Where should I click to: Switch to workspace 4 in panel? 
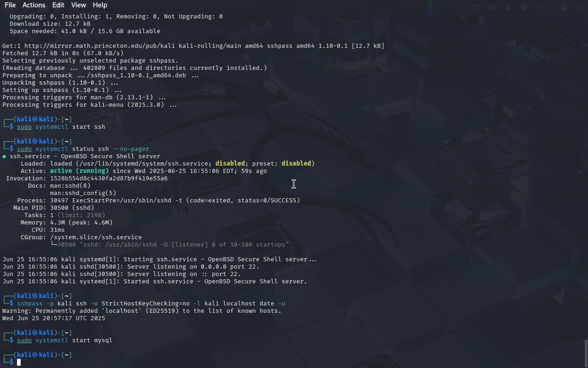pos(158,8)
